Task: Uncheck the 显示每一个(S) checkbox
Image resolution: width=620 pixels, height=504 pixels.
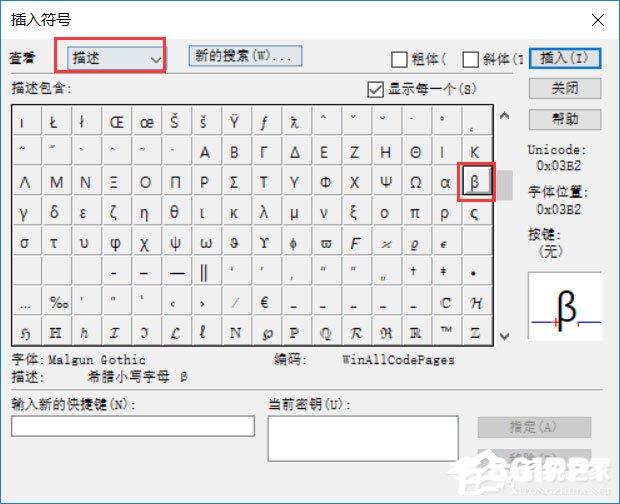Action: (375, 89)
